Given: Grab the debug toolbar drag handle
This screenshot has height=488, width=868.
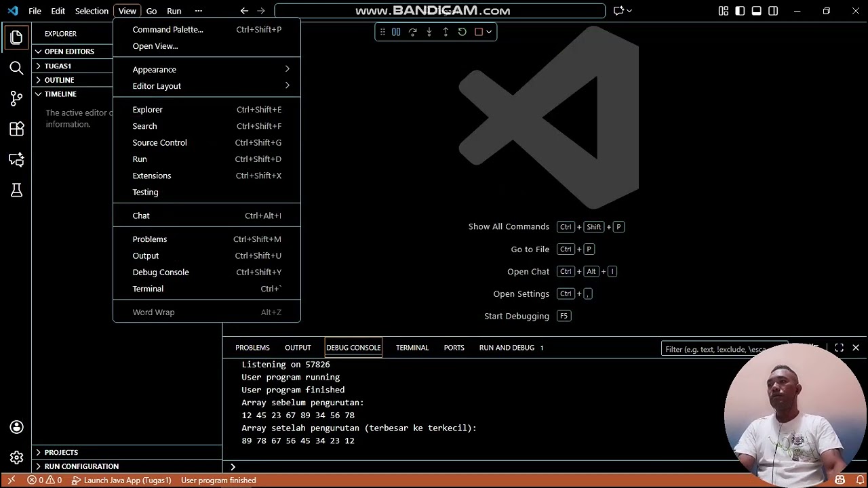Looking at the screenshot, I should [x=382, y=32].
